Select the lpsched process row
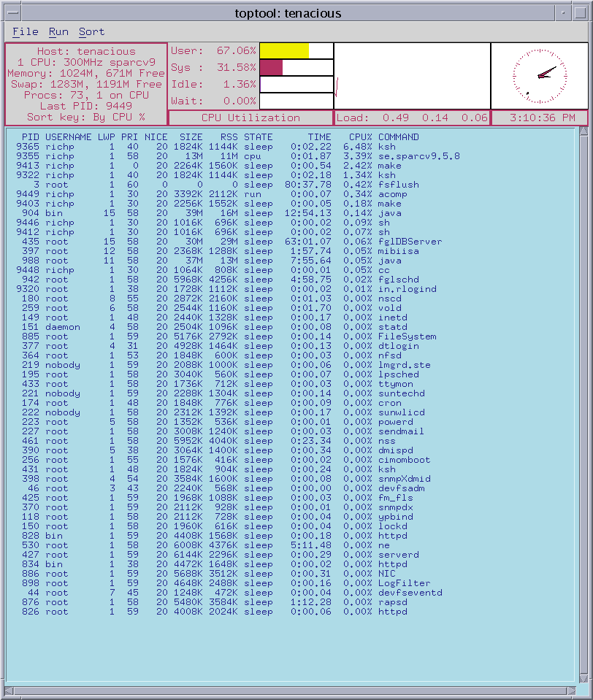Screen dimensions: 593x700 [221, 374]
